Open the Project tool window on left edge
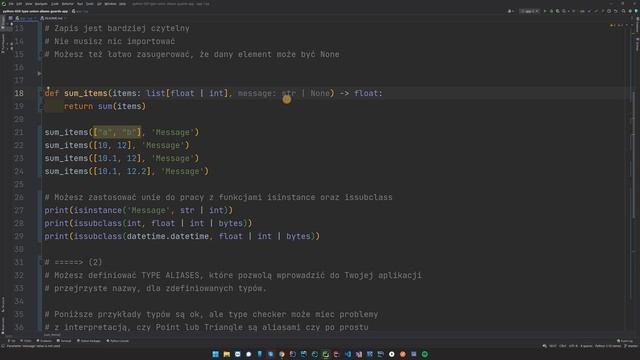Screen dimensions: 640x360 [x=3, y=23]
